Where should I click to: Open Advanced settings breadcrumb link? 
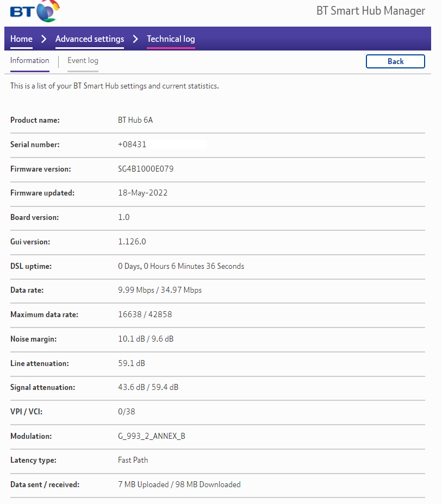click(90, 39)
